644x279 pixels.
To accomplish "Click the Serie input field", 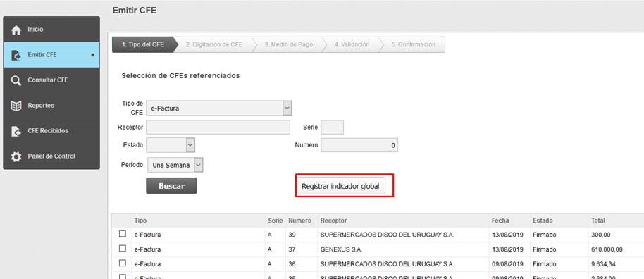I will click(x=333, y=128).
